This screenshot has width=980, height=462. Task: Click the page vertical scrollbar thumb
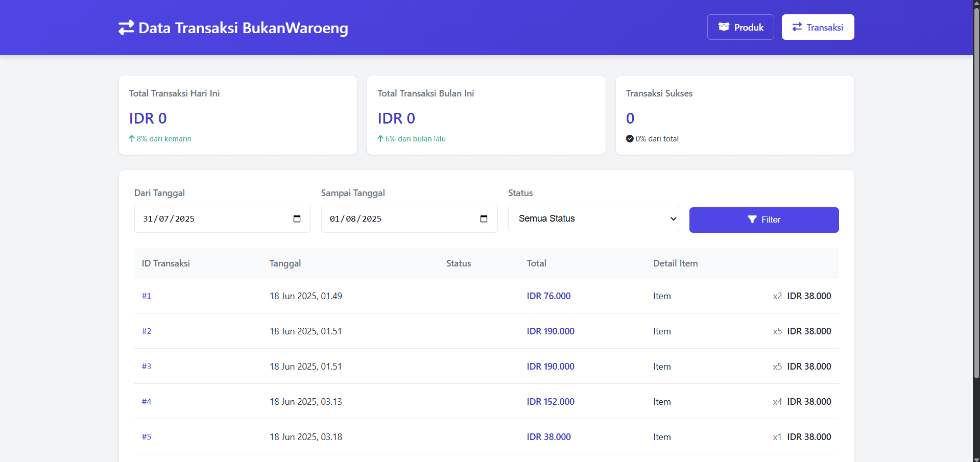[976, 193]
